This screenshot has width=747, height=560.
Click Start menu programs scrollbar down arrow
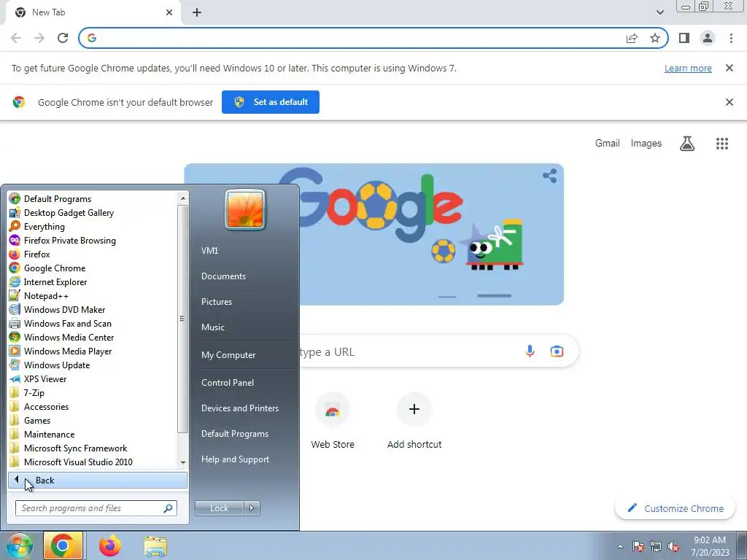(183, 463)
